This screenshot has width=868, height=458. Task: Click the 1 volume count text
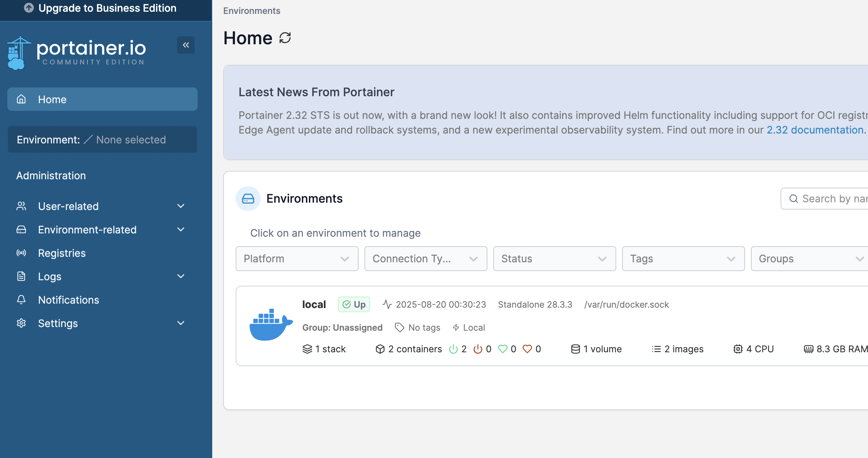(603, 349)
